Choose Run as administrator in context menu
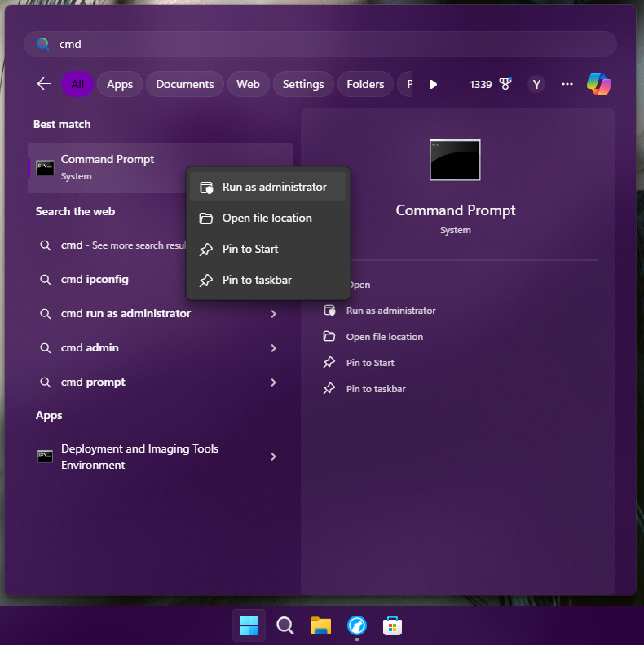The width and height of the screenshot is (644, 645). pyautogui.click(x=268, y=188)
